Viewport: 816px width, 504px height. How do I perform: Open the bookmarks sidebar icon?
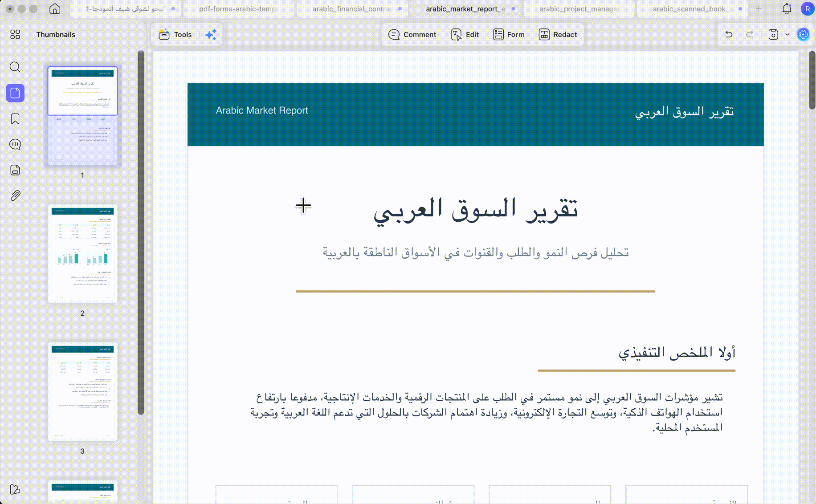15,119
